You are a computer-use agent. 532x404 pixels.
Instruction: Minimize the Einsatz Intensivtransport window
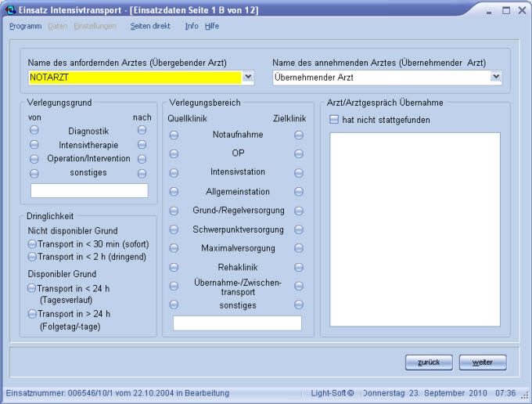click(489, 11)
